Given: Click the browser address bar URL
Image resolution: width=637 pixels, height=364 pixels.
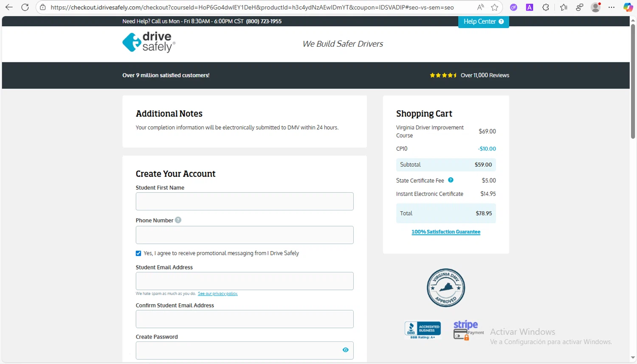Looking at the screenshot, I should pos(252,7).
